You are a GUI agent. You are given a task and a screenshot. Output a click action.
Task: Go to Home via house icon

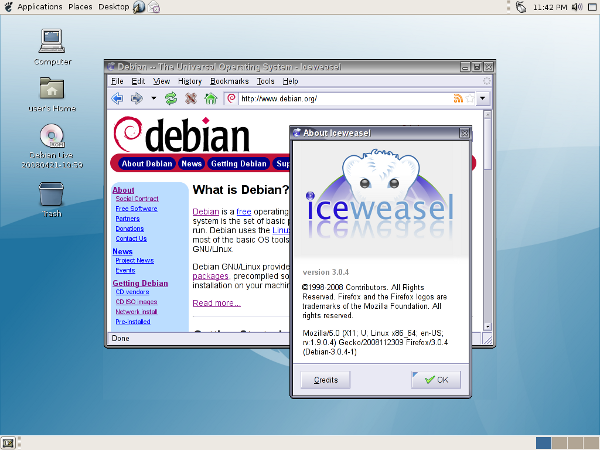[210, 98]
